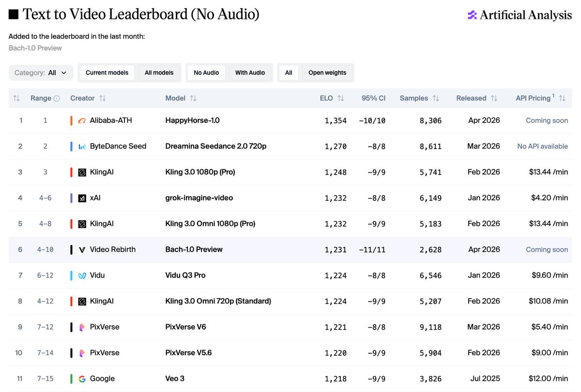Click the $12.00 /min pricing cell
Image resolution: width=581 pixels, height=392 pixels.
(x=548, y=378)
